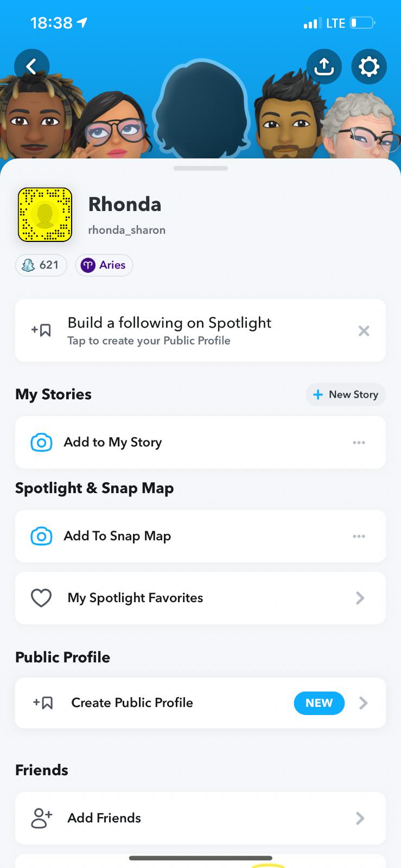The width and height of the screenshot is (401, 868).
Task: Select Create Public Profile row
Action: coord(132,703)
